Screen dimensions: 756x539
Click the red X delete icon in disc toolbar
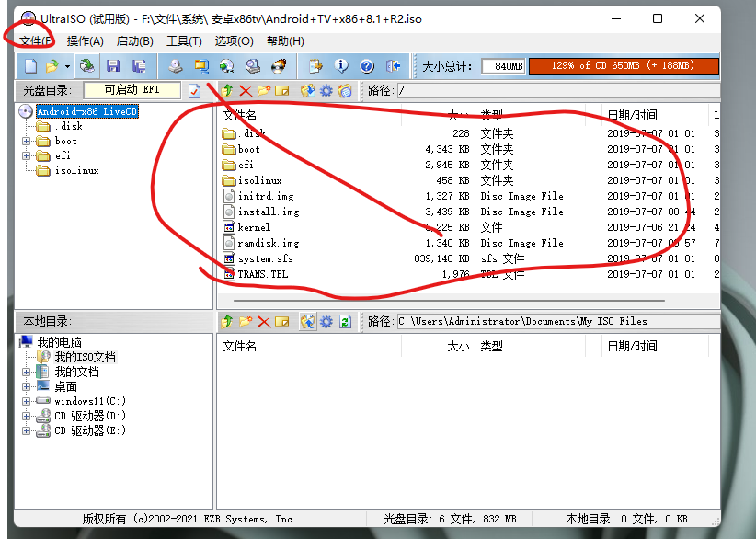point(246,91)
